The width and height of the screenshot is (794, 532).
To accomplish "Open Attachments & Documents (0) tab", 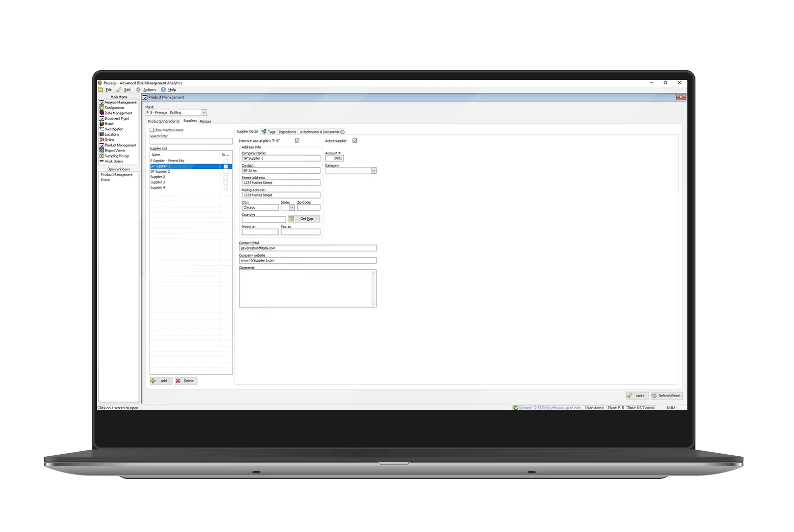I will click(x=322, y=132).
